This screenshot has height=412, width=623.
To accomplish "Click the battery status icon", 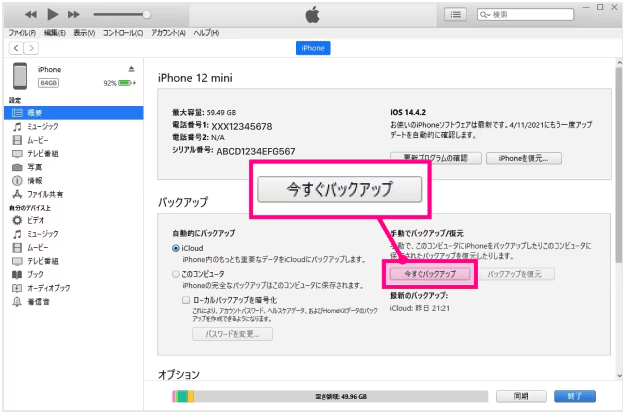I will tap(125, 83).
